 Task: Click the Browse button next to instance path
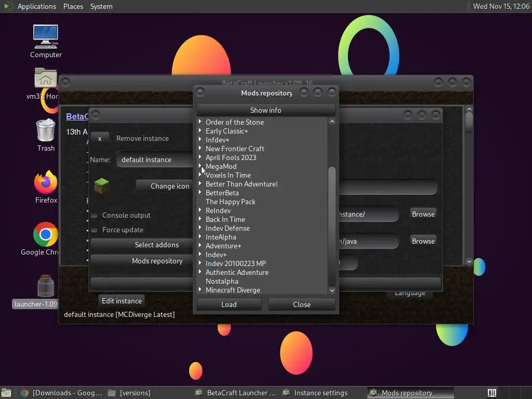[x=423, y=214]
